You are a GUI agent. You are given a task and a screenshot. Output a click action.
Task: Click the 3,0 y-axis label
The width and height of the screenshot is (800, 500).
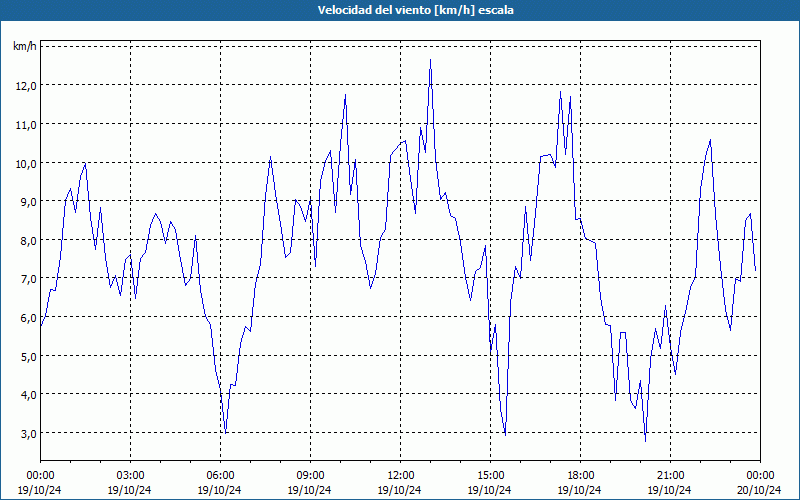(29, 433)
